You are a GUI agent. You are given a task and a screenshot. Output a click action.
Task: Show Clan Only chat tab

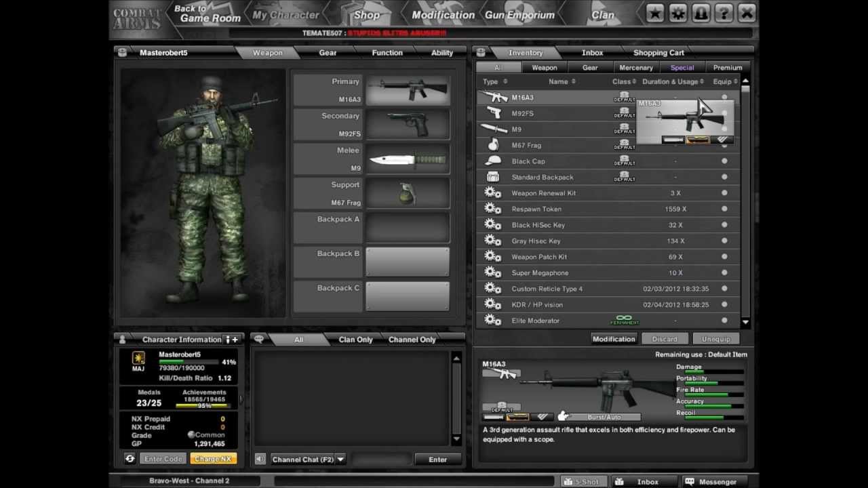[x=355, y=340]
